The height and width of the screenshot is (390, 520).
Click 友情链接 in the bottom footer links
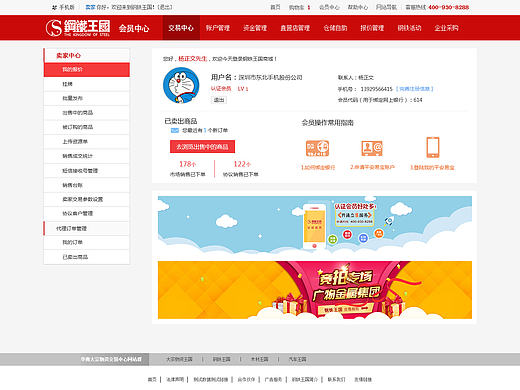(363, 379)
